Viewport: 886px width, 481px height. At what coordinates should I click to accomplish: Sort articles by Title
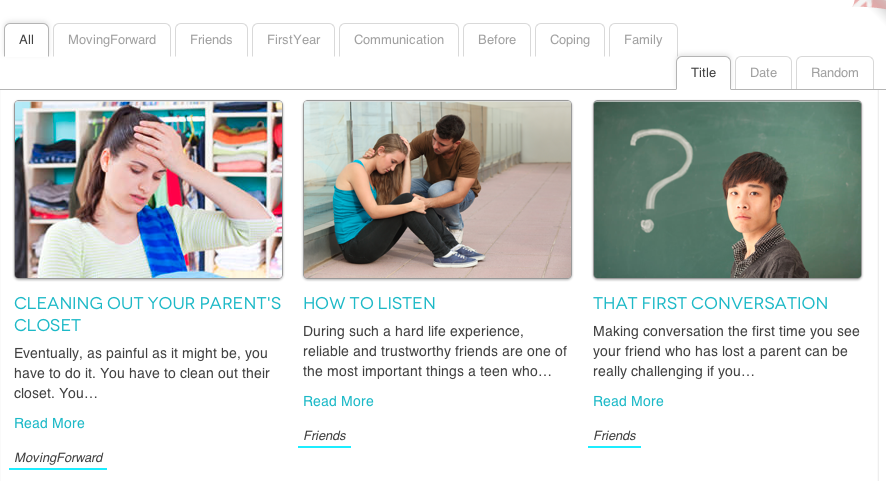tap(703, 73)
